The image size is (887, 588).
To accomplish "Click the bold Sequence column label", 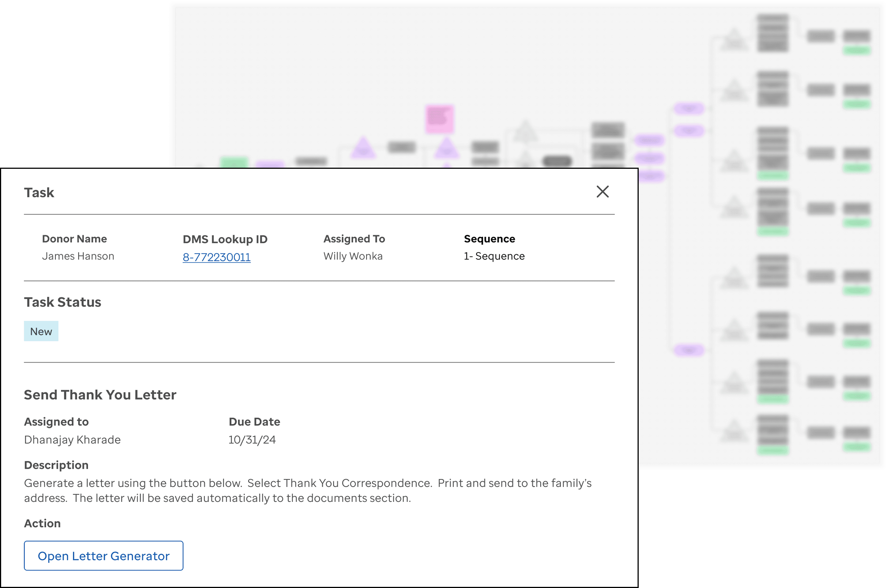I will [x=489, y=239].
